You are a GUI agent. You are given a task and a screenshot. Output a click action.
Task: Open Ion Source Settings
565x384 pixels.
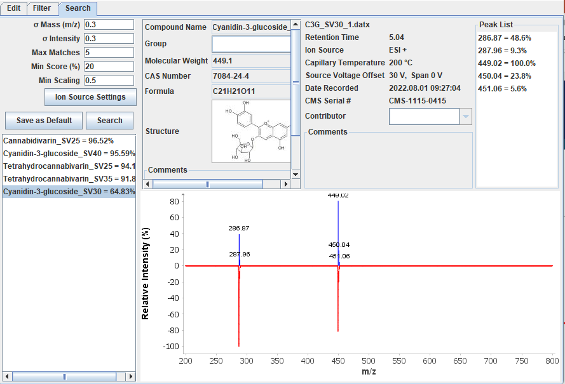(90, 97)
